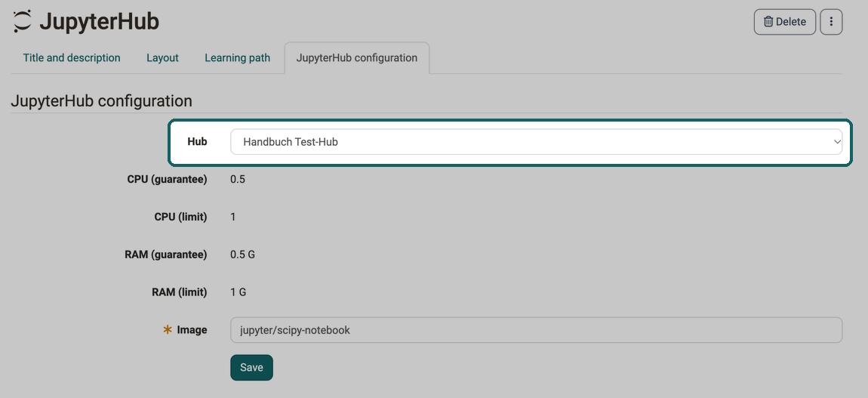Screen dimensions: 868x398
Task: Click the RAM (guarantee) label
Action: 166,255
